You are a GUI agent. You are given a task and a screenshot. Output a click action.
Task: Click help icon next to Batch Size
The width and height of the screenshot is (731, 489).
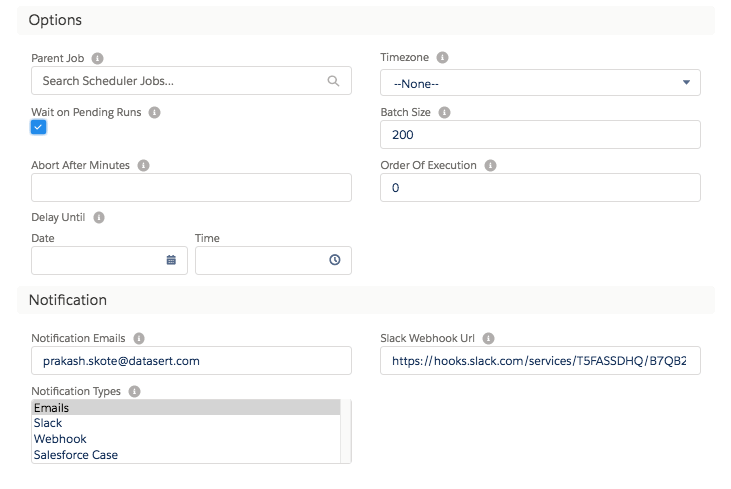(x=446, y=113)
